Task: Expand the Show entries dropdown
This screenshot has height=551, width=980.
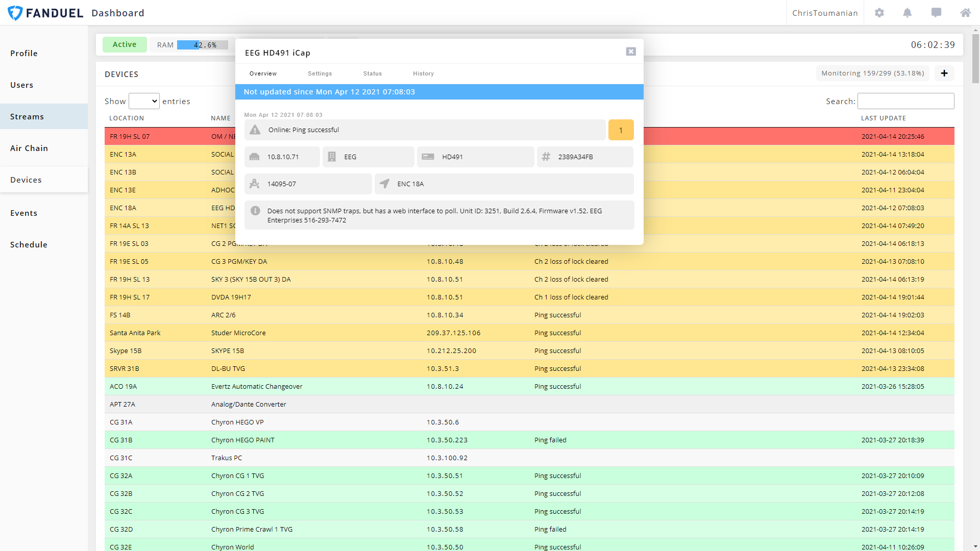Action: point(144,101)
